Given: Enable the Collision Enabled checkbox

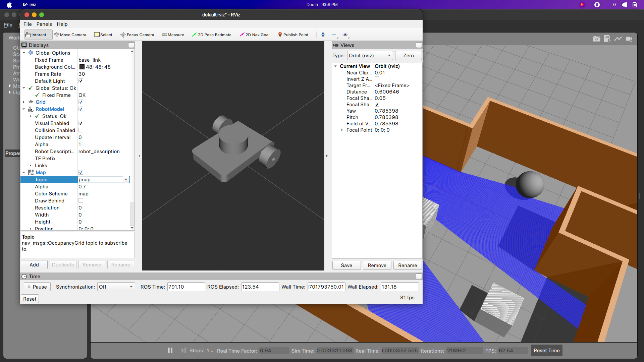Looking at the screenshot, I should point(81,130).
